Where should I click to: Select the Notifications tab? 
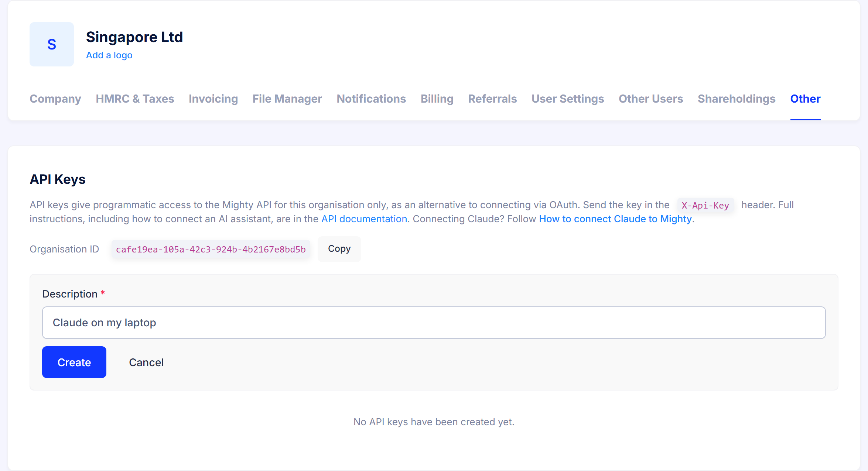point(371,99)
